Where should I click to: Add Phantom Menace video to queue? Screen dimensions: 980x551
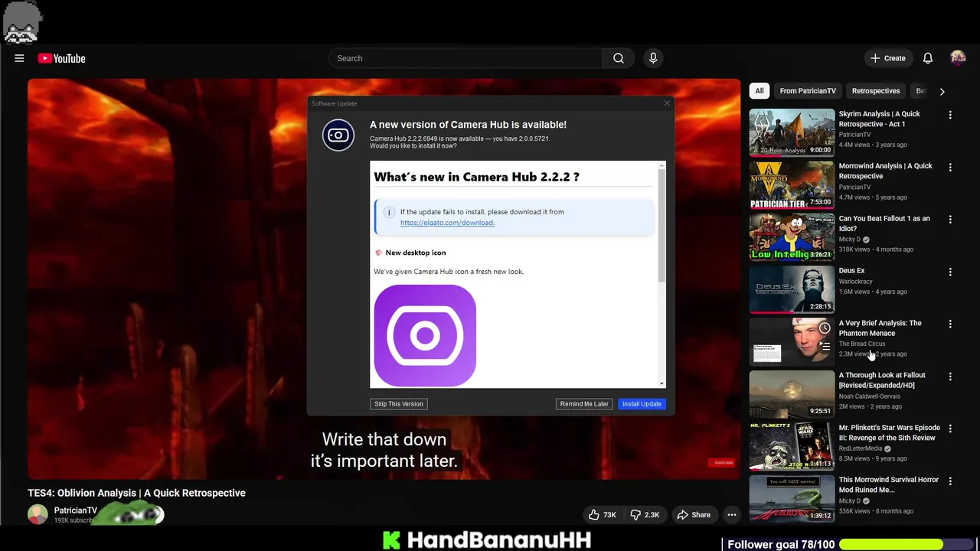tap(825, 347)
